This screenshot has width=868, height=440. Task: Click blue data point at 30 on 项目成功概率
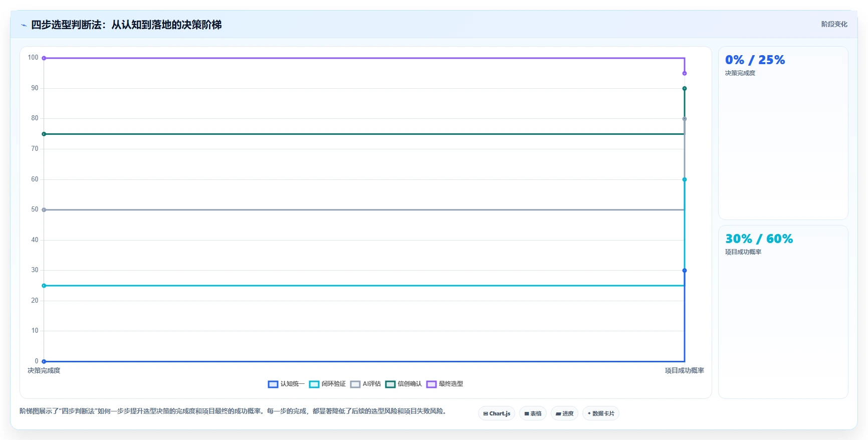(x=685, y=271)
